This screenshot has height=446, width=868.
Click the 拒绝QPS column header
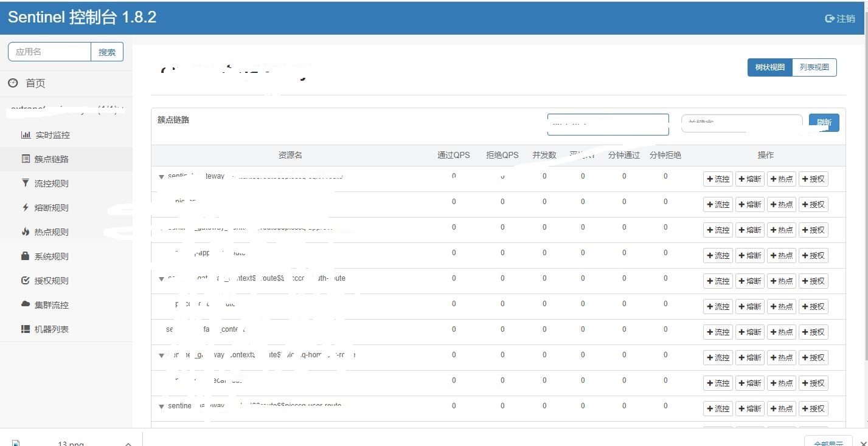click(x=502, y=155)
